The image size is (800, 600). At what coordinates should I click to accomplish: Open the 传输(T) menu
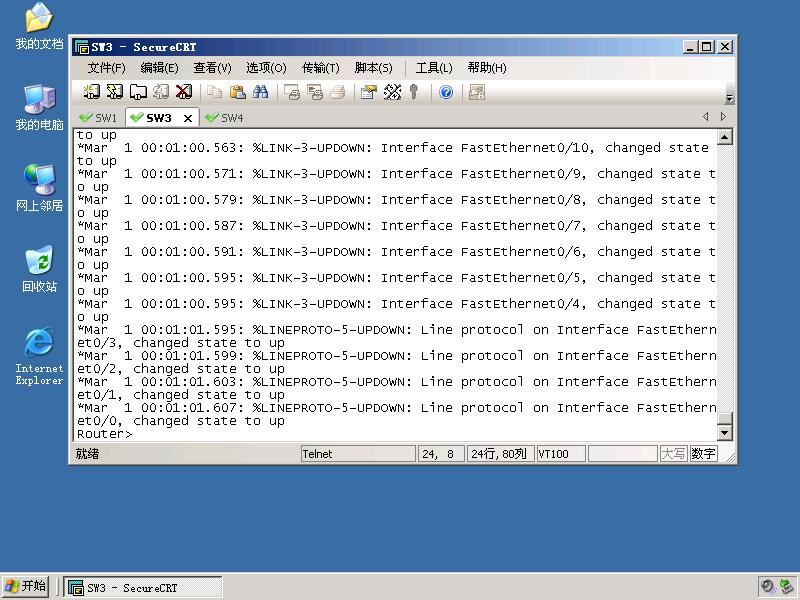320,68
